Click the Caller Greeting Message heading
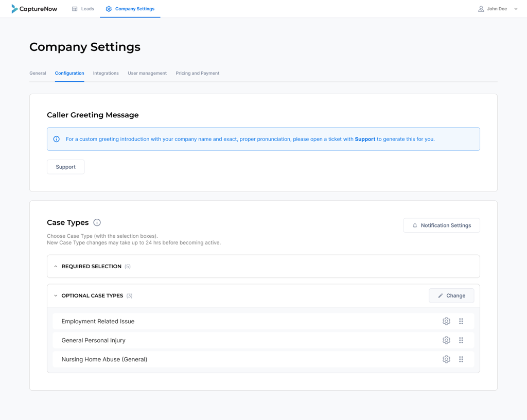The height and width of the screenshot is (420, 527). coord(93,115)
